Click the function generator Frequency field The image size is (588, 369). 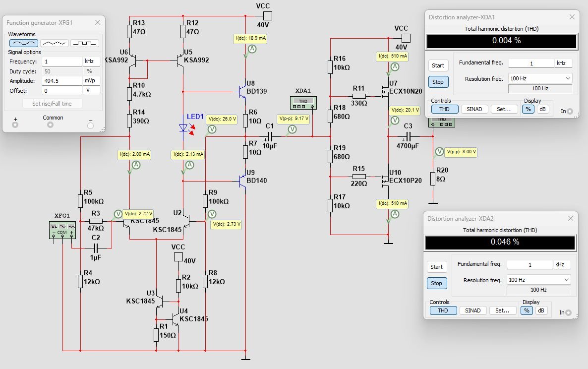point(62,61)
